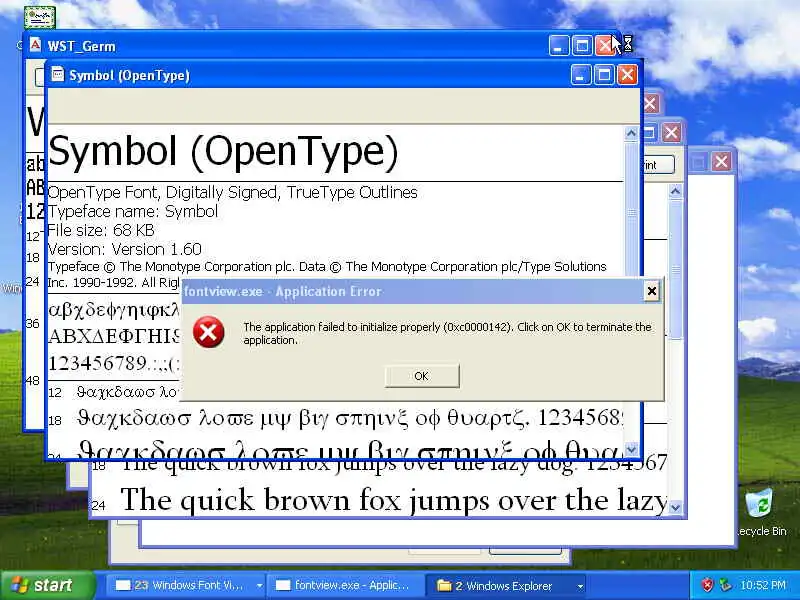Click scroll down arrow in Symbol font window
This screenshot has height=600, width=800.
(632, 449)
